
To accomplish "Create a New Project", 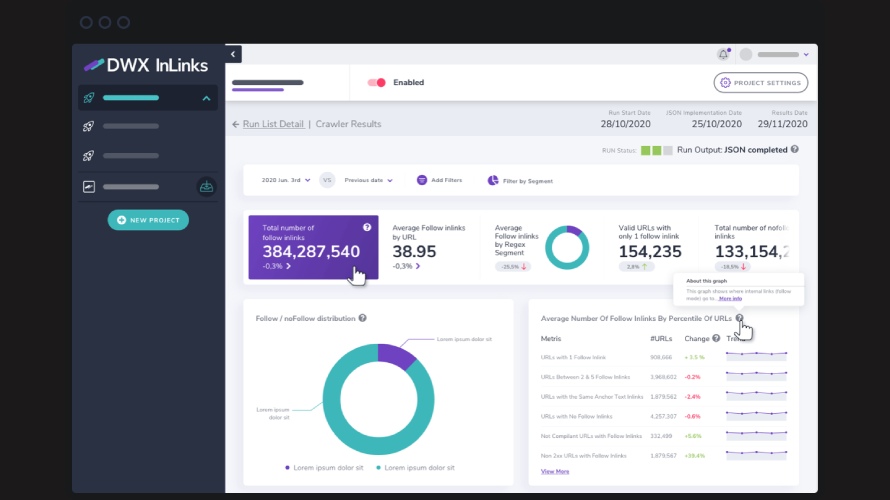I will click(148, 220).
